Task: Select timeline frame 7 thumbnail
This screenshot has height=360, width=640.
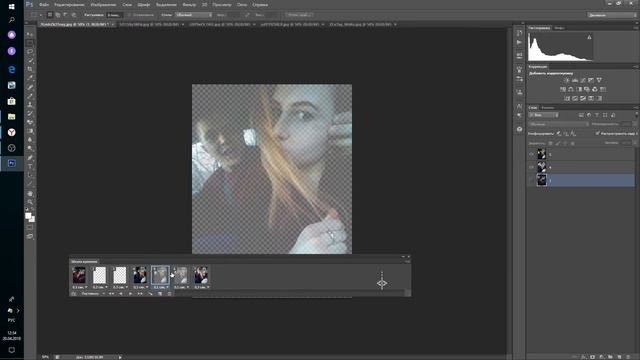Action: click(x=201, y=275)
